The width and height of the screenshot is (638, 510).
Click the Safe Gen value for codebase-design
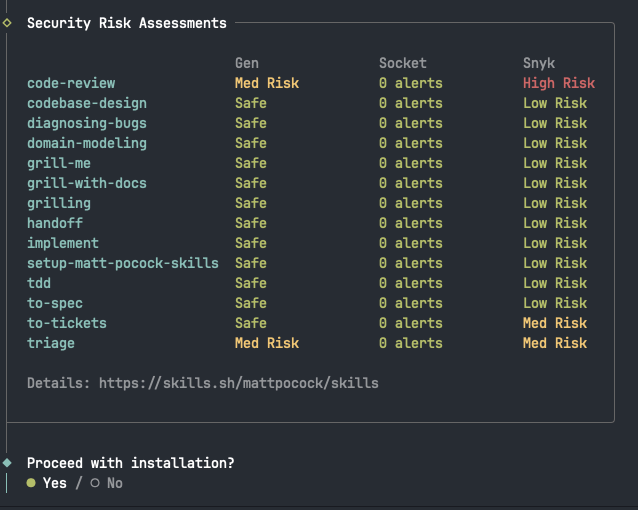pyautogui.click(x=251, y=103)
